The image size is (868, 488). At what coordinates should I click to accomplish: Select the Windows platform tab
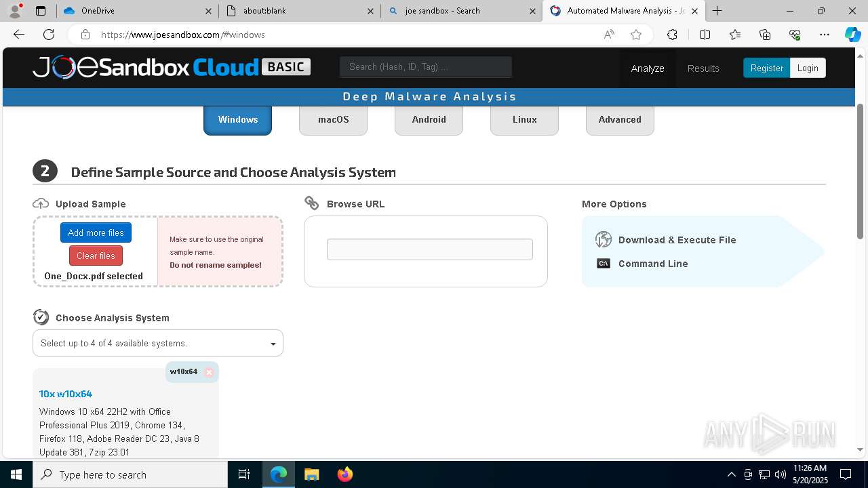pyautogui.click(x=237, y=119)
